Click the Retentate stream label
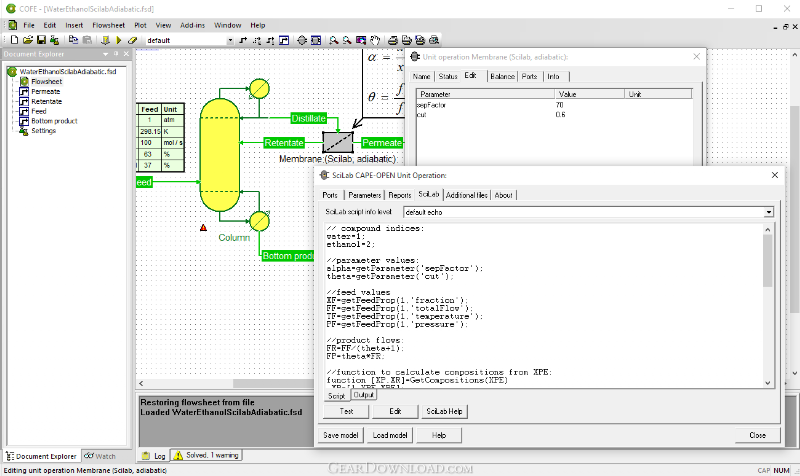800x476 pixels. click(284, 143)
